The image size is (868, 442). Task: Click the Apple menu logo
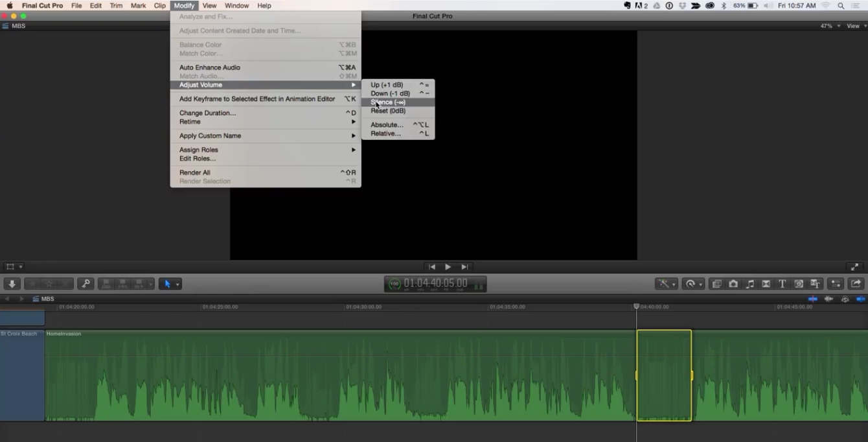(10, 5)
